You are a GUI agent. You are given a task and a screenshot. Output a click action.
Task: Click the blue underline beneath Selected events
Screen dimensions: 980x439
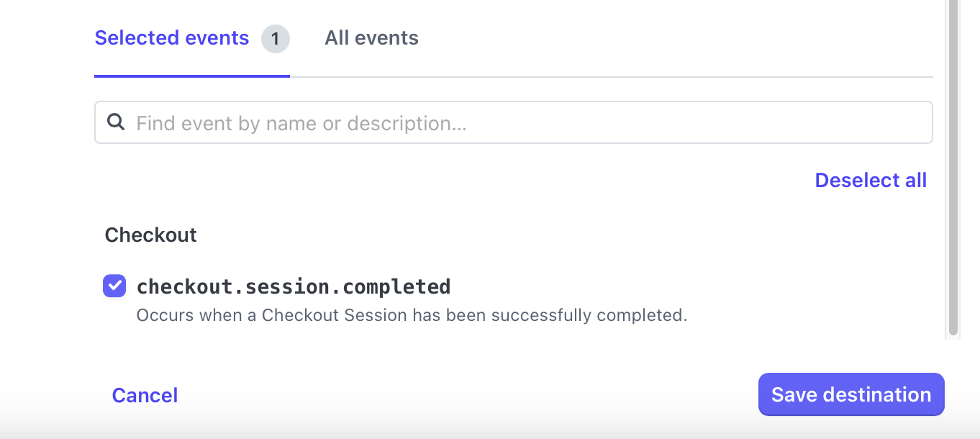pos(192,76)
